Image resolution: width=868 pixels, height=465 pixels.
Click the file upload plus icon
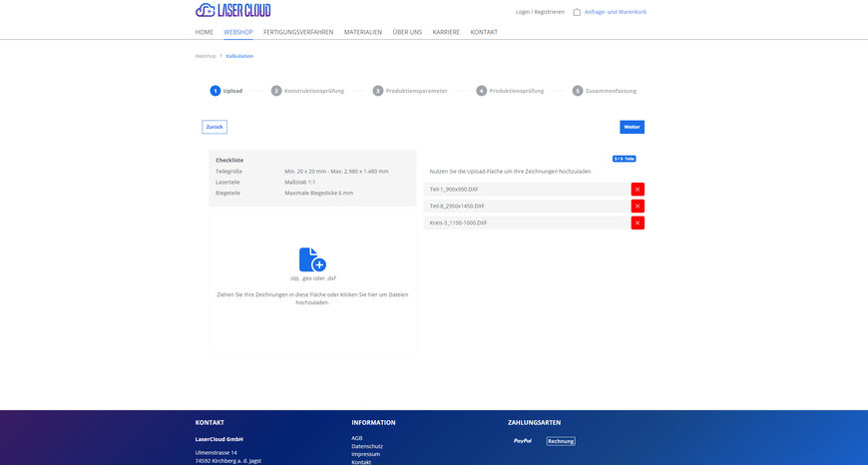click(312, 259)
